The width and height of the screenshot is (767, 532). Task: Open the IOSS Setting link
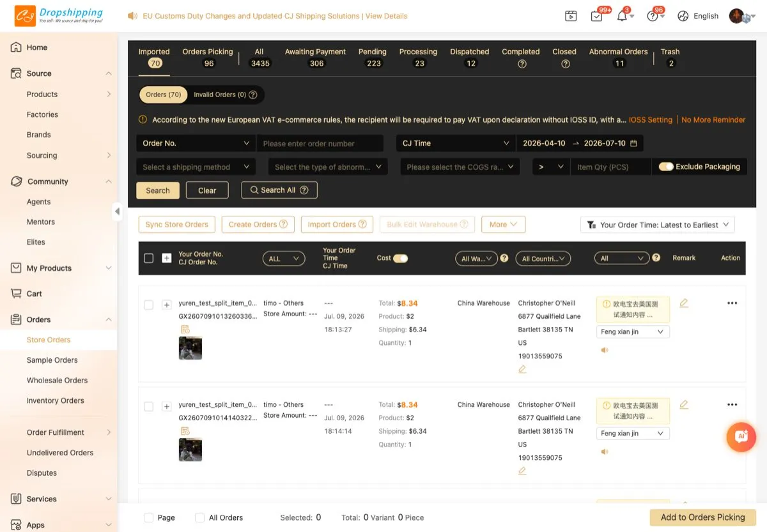click(651, 119)
